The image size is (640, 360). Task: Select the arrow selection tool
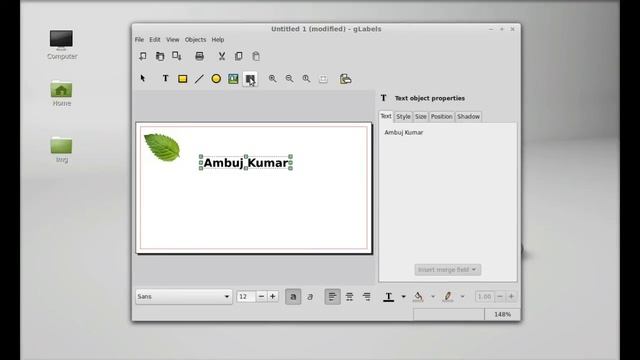(143, 78)
